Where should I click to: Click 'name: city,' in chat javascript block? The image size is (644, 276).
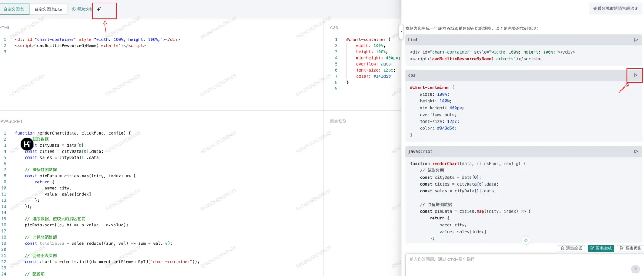[x=453, y=225]
